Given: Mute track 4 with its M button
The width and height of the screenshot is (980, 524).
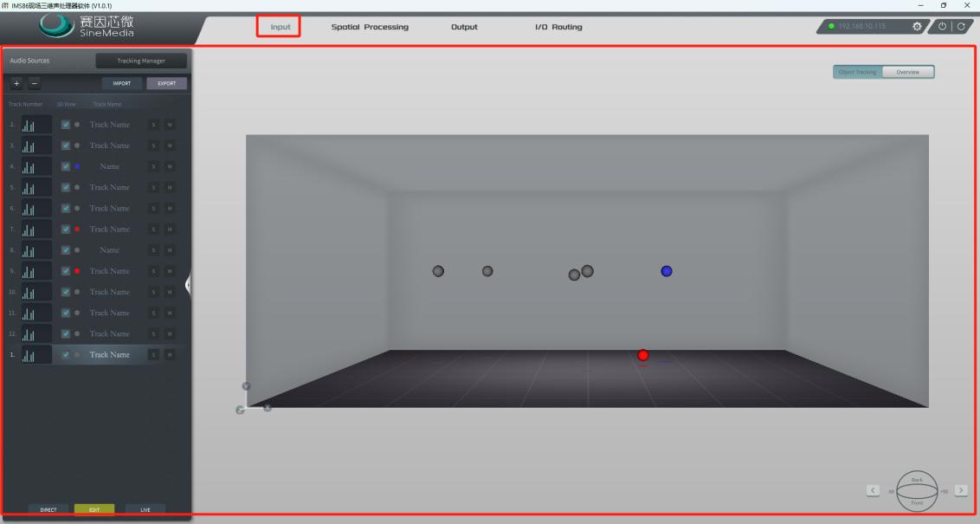Looking at the screenshot, I should tap(170, 166).
